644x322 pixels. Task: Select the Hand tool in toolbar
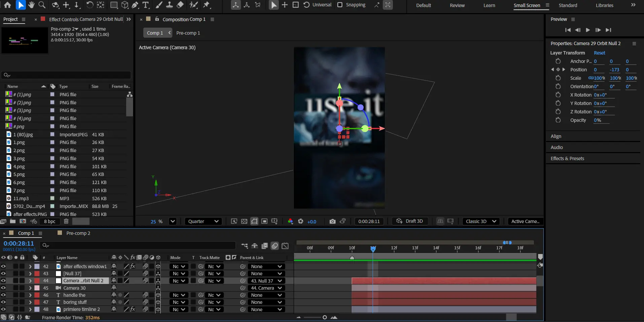31,5
